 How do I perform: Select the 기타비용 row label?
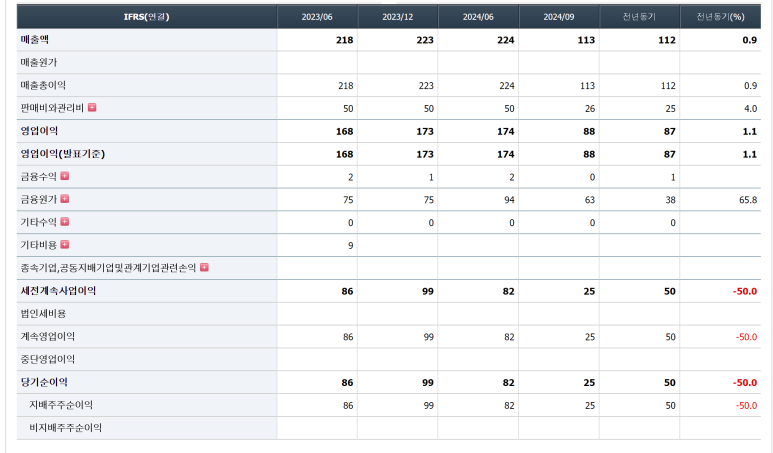pos(39,244)
